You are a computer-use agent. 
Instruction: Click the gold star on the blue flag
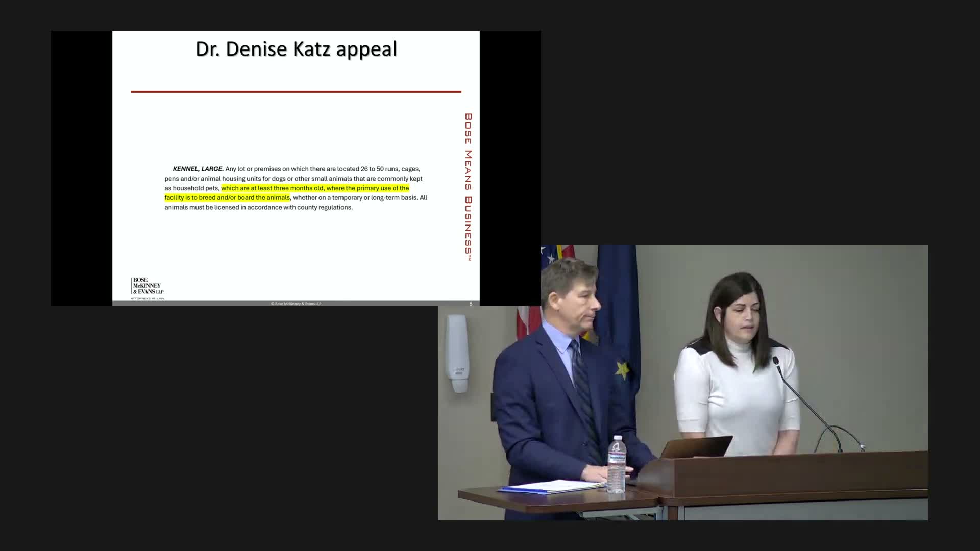(x=622, y=370)
